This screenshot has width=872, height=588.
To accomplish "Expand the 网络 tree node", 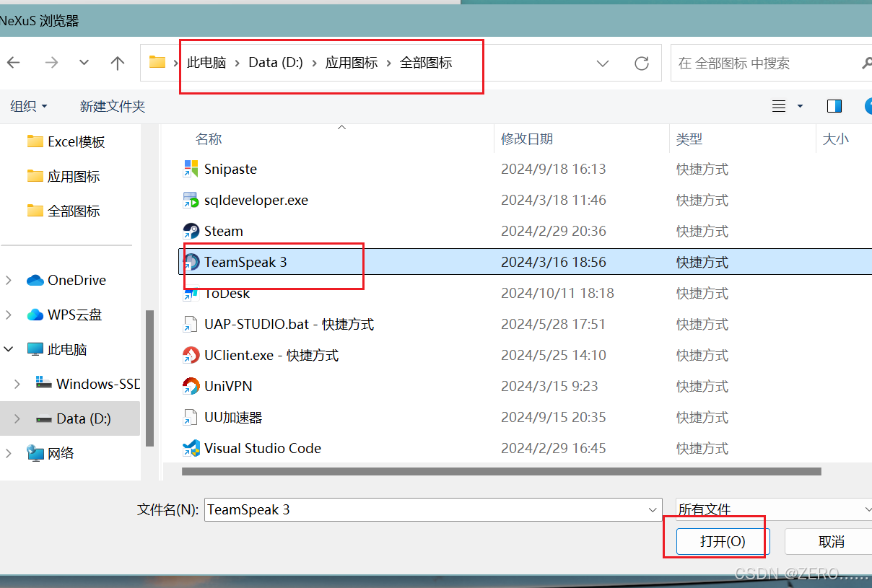I will (x=9, y=454).
